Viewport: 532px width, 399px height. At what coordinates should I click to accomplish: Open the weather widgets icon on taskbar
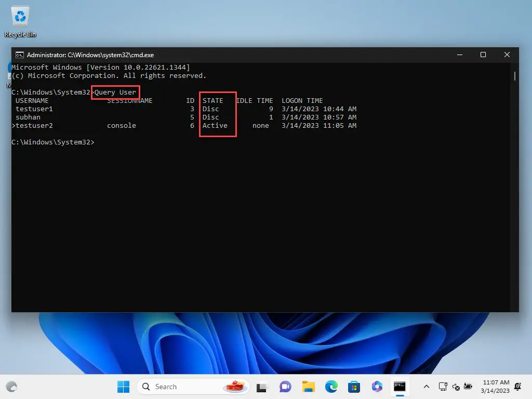[11, 387]
